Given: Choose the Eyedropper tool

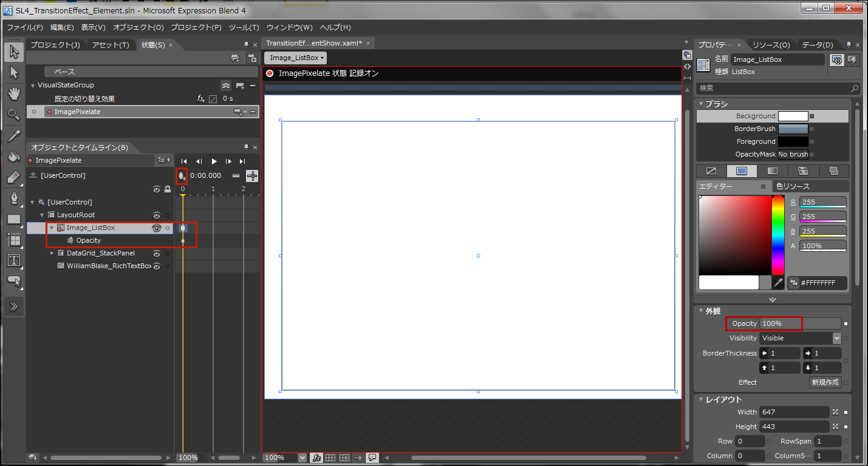Looking at the screenshot, I should point(14,136).
